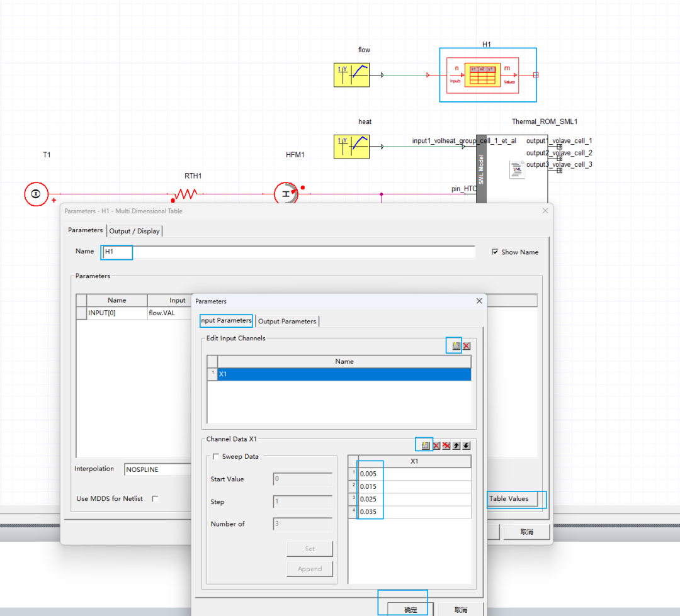Viewport: 680px width, 616px height.
Task: Click the H1 Name input field
Action: click(288, 252)
